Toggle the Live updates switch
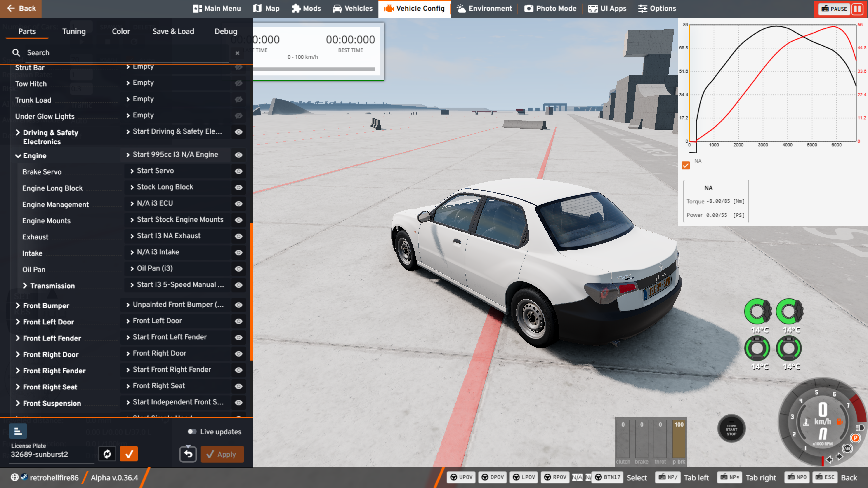 click(192, 432)
